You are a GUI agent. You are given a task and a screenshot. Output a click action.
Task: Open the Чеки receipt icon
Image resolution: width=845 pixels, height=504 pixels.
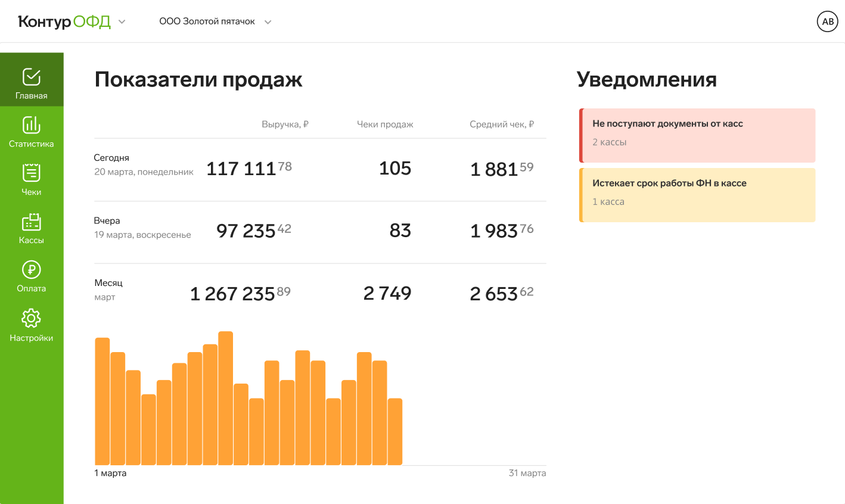tap(32, 173)
